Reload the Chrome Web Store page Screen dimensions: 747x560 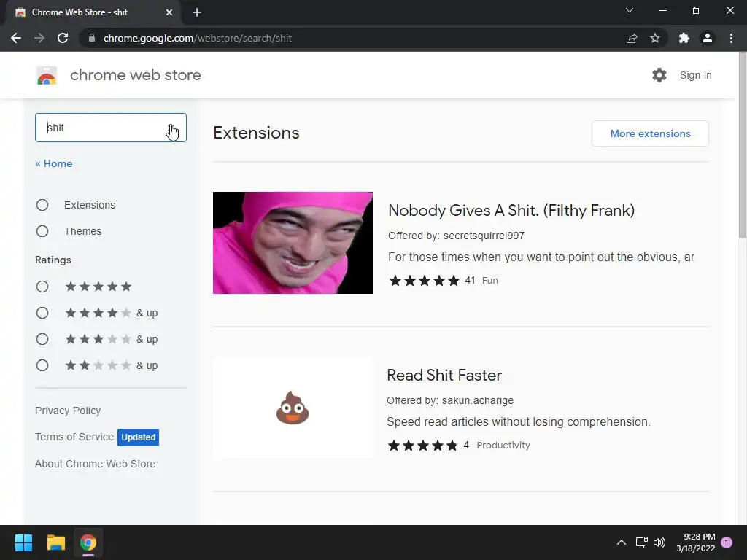tap(63, 38)
